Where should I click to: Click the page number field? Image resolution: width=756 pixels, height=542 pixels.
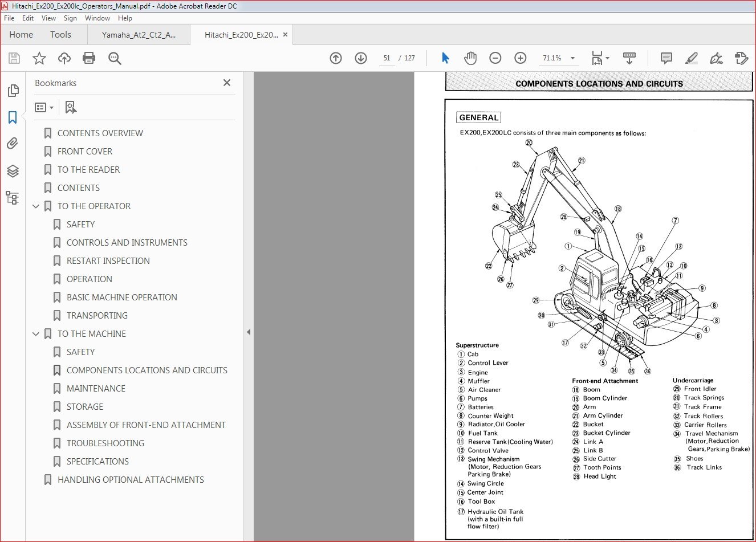387,58
